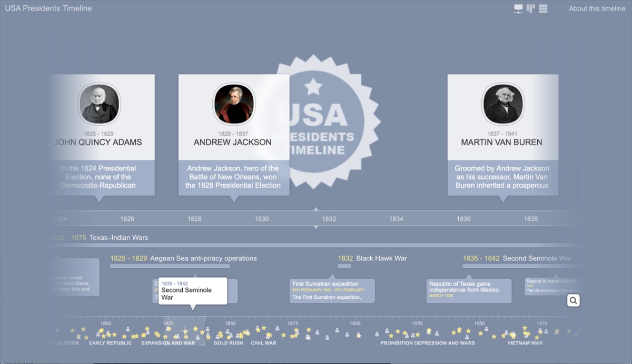
Task: Open the About this timeline link
Action: [597, 8]
